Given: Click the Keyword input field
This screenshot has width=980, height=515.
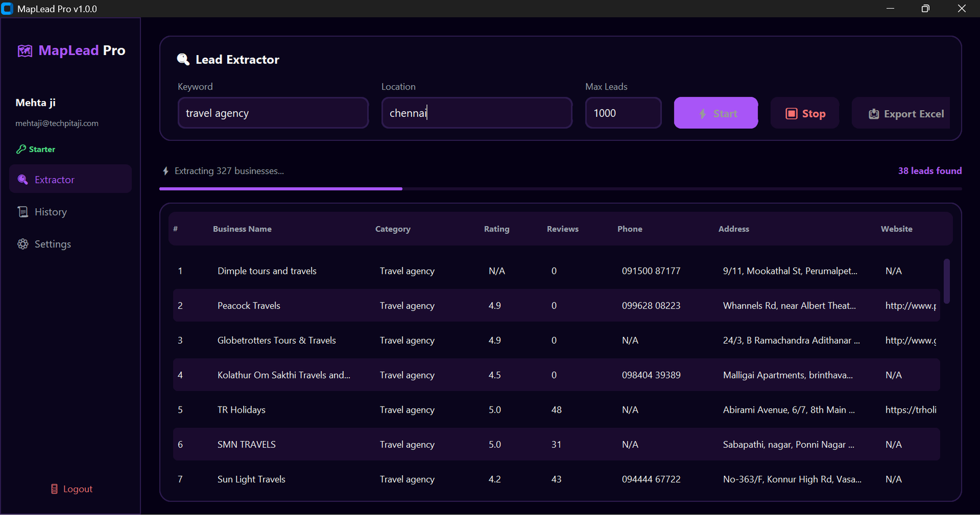Looking at the screenshot, I should [x=273, y=113].
